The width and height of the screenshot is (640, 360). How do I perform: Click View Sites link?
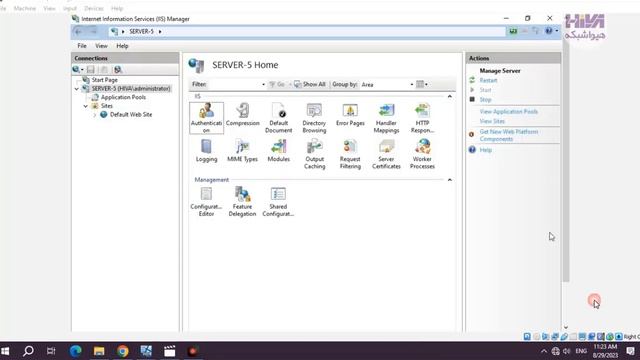492,121
